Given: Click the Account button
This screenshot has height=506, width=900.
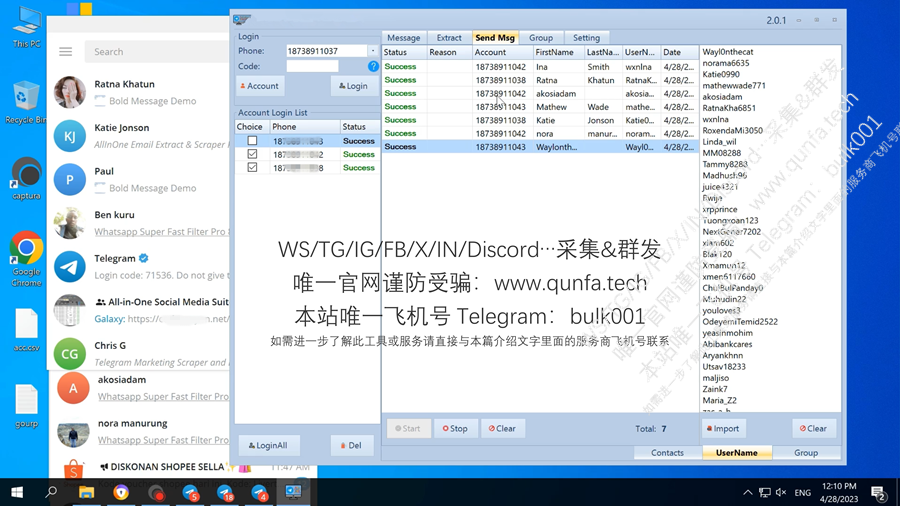Looking at the screenshot, I should 260,86.
